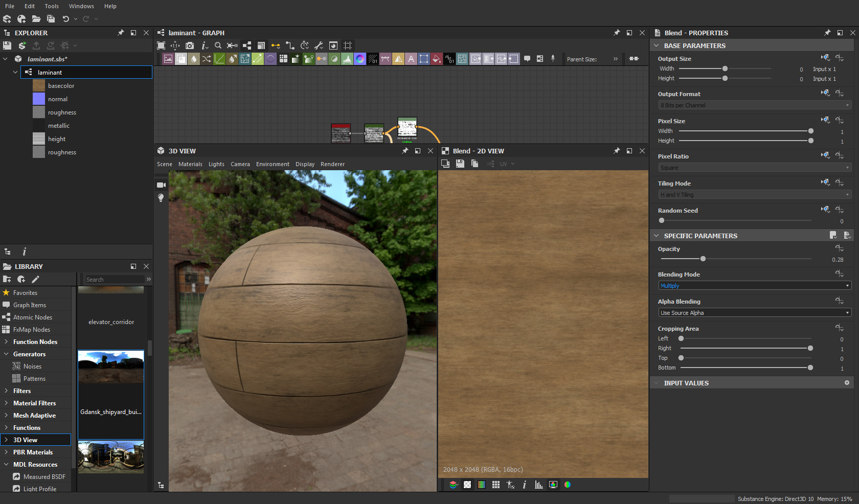The image size is (859, 504).
Task: Open the Tools menu from the menu bar
Action: 51,6
